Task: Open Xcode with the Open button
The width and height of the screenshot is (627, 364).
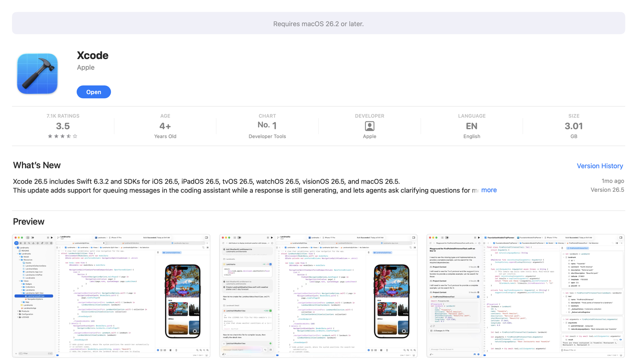Action: pyautogui.click(x=94, y=92)
